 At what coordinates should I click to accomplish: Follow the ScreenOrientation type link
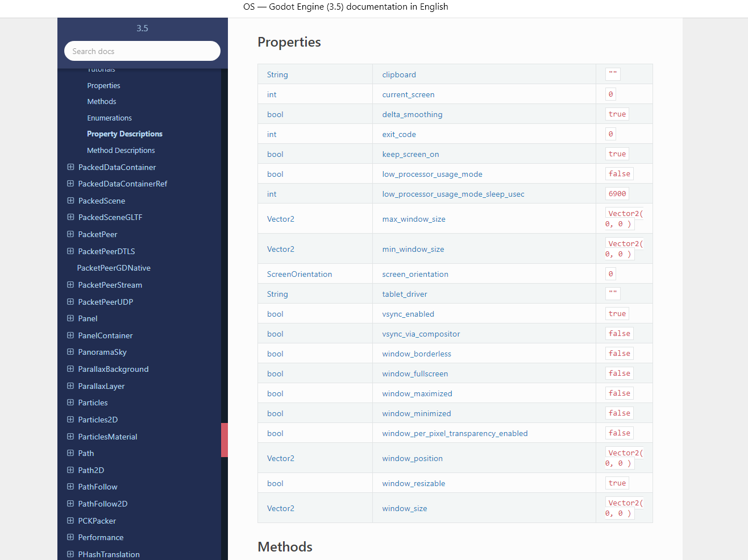coord(300,274)
